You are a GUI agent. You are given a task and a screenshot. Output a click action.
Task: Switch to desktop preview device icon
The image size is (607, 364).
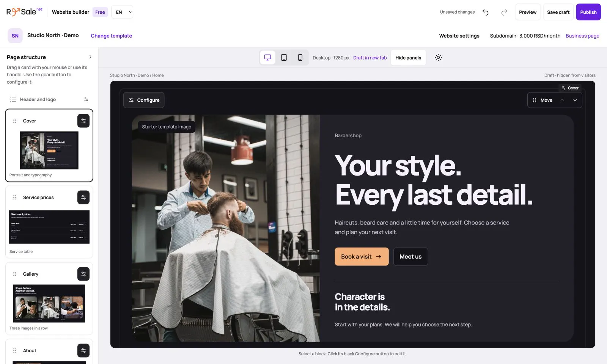click(x=267, y=58)
